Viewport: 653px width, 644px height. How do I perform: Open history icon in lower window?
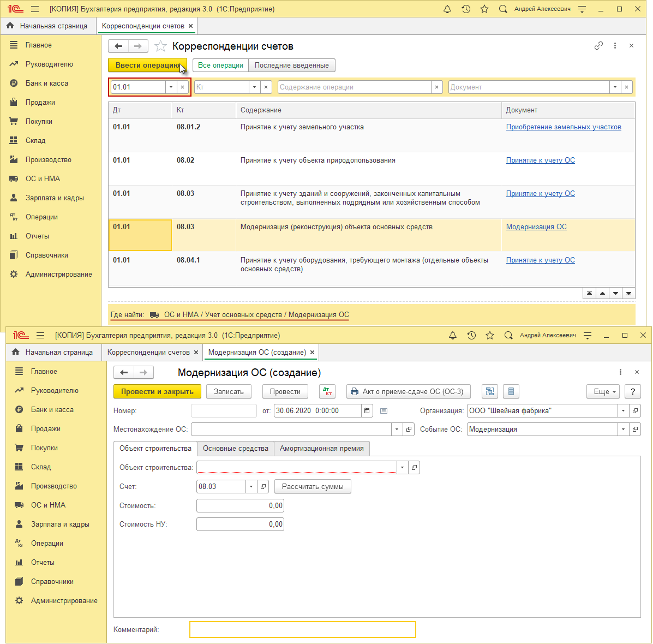coord(471,336)
